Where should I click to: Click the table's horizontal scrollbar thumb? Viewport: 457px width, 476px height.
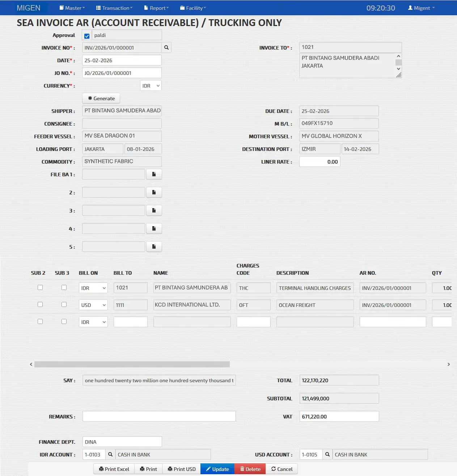132,364
